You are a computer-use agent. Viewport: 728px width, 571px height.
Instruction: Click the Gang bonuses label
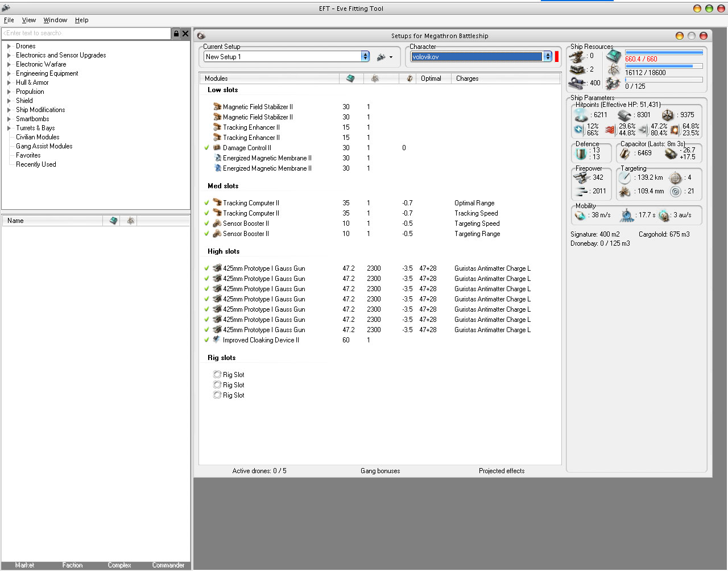tap(380, 471)
